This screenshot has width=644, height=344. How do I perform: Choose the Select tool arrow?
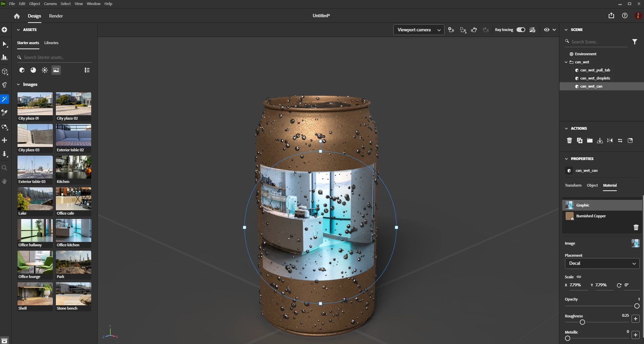[4, 44]
